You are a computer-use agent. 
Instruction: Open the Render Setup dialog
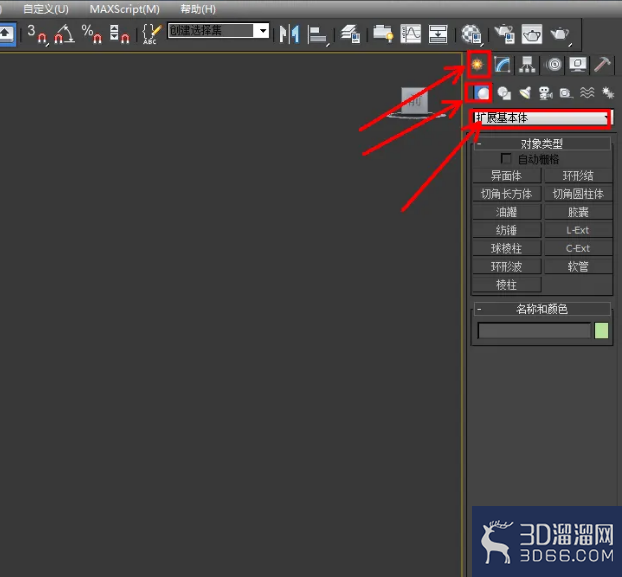(504, 34)
